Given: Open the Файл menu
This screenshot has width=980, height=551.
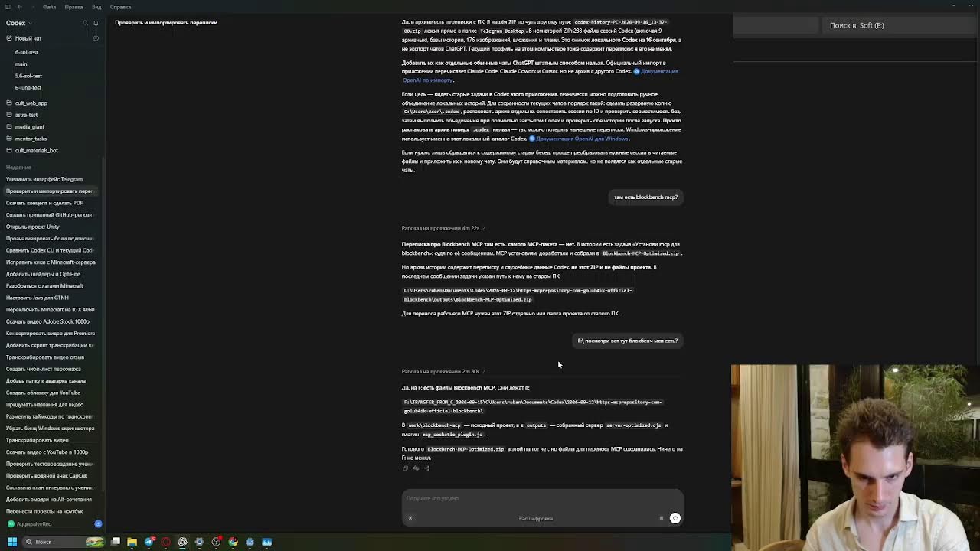Looking at the screenshot, I should point(49,7).
